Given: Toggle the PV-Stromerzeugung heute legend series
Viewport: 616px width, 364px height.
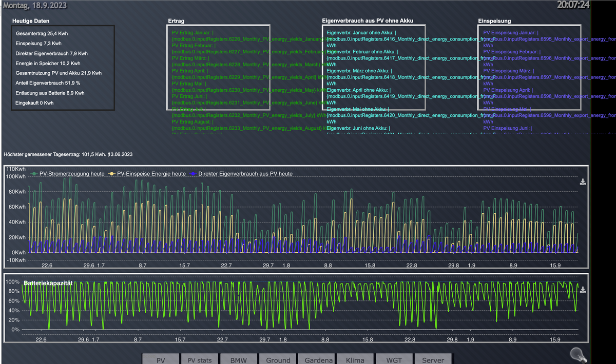Looking at the screenshot, I should coord(68,174).
